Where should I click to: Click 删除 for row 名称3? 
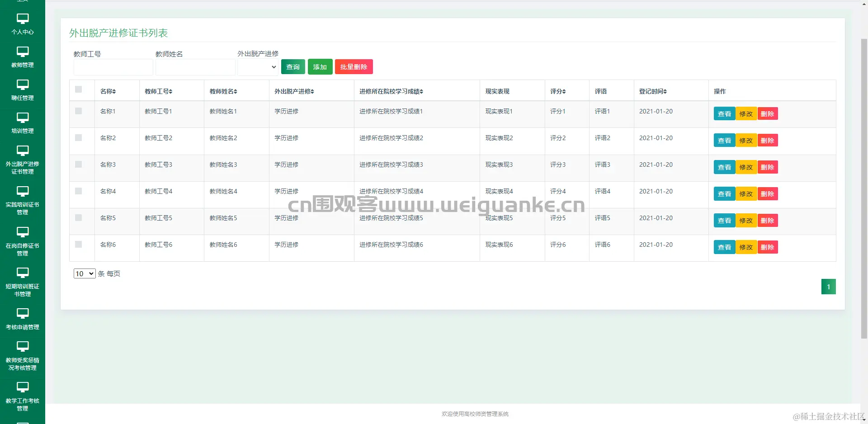pyautogui.click(x=768, y=167)
